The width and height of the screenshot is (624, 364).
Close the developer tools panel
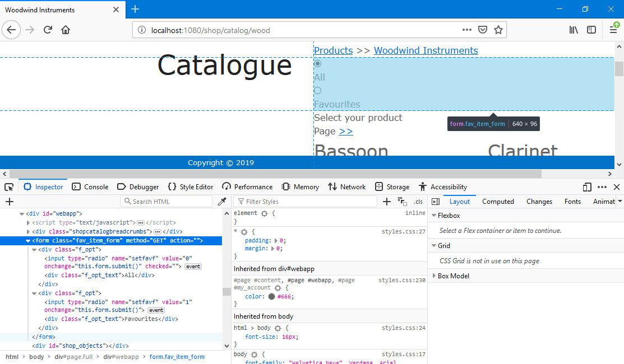tap(617, 187)
